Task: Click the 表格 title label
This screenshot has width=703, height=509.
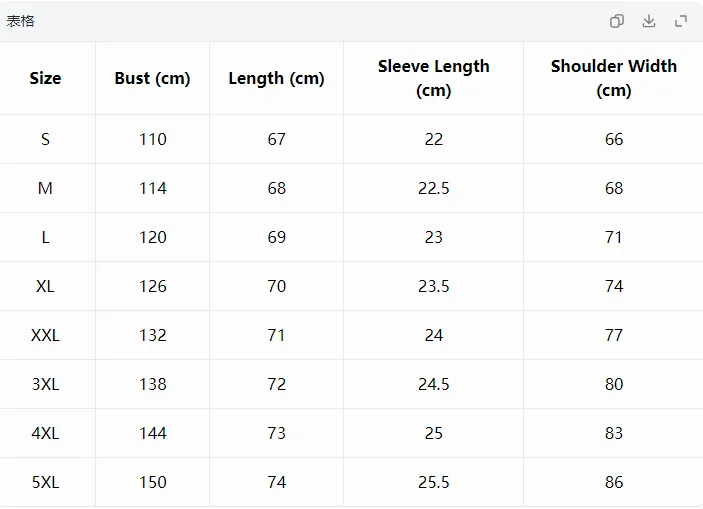Action: click(20, 21)
